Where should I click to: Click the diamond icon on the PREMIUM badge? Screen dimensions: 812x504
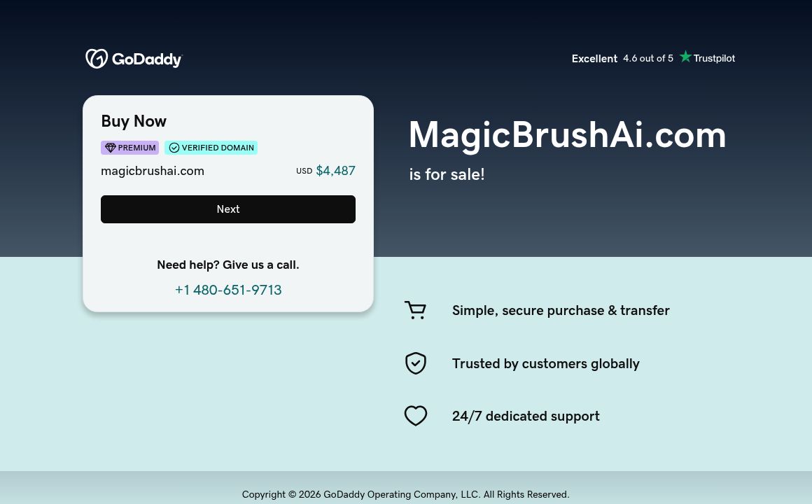pyautogui.click(x=111, y=148)
